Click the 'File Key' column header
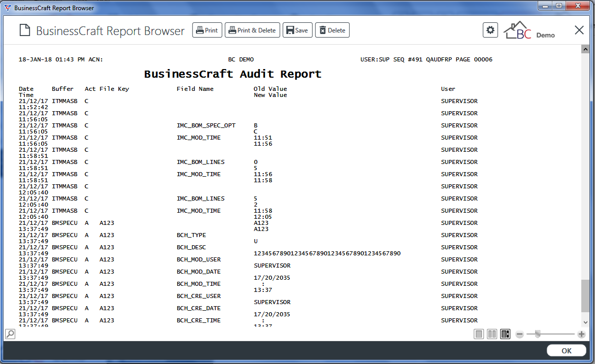The height and width of the screenshot is (364, 595). [114, 89]
